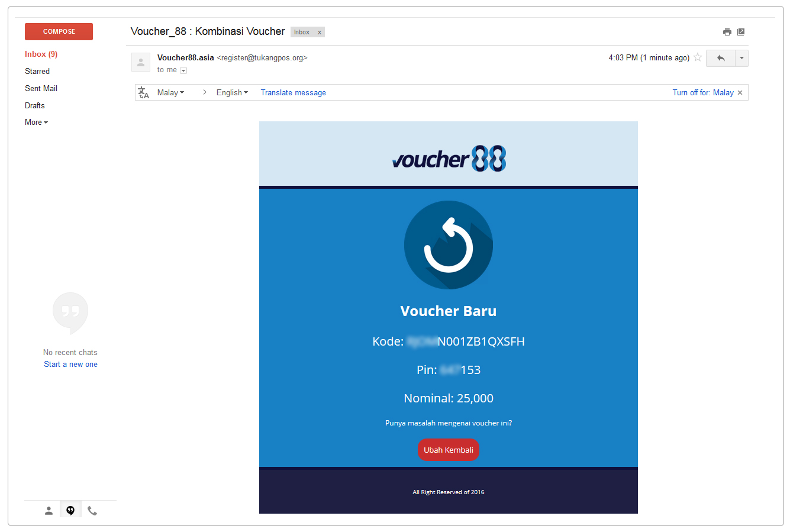Expand the More folders list

(36, 122)
